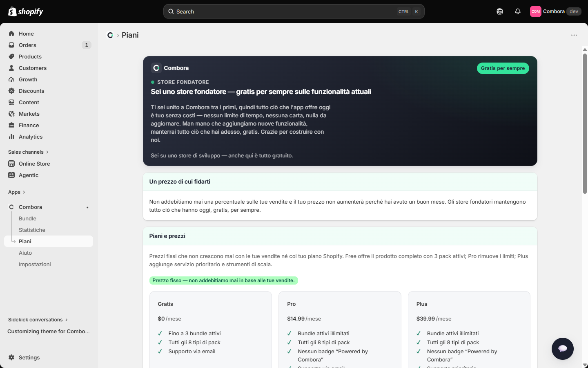Image resolution: width=588 pixels, height=368 pixels.
Task: Click the Online Store storefront icon
Action: point(11,164)
